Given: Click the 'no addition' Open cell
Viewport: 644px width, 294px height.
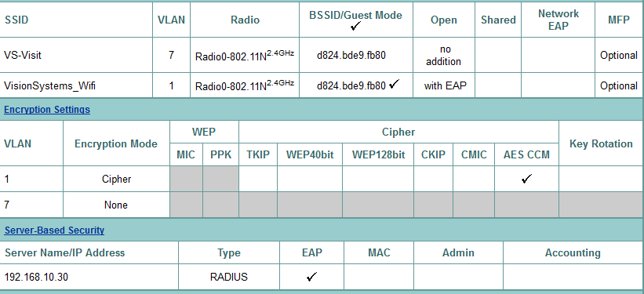Looking at the screenshot, I should tap(443, 56).
